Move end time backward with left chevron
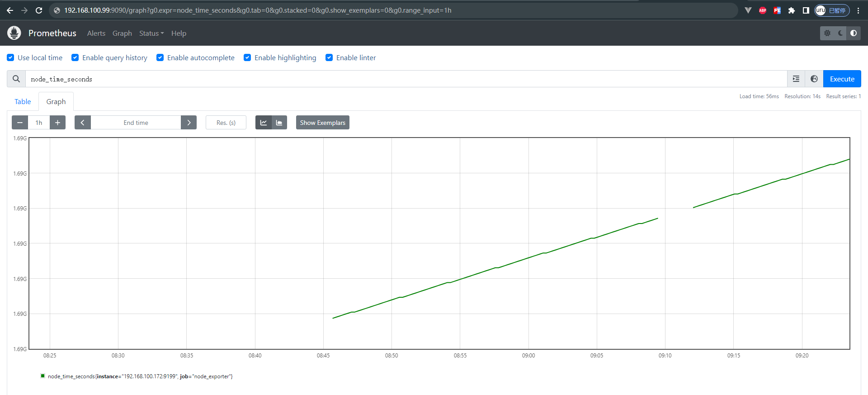868x395 pixels. coord(83,123)
